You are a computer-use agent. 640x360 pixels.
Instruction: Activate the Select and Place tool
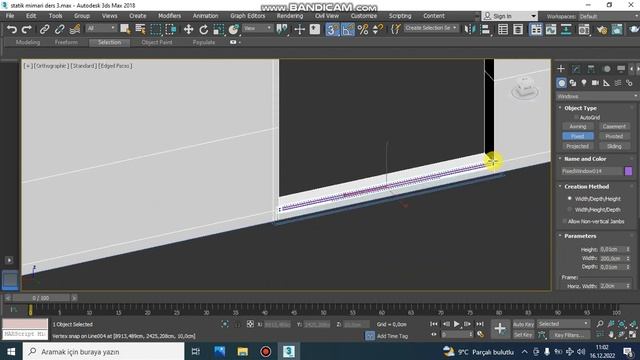click(234, 29)
